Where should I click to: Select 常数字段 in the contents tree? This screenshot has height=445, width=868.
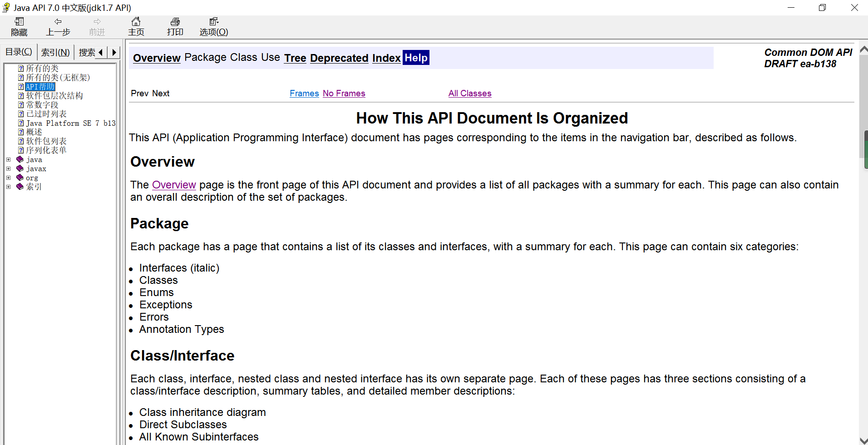click(42, 104)
